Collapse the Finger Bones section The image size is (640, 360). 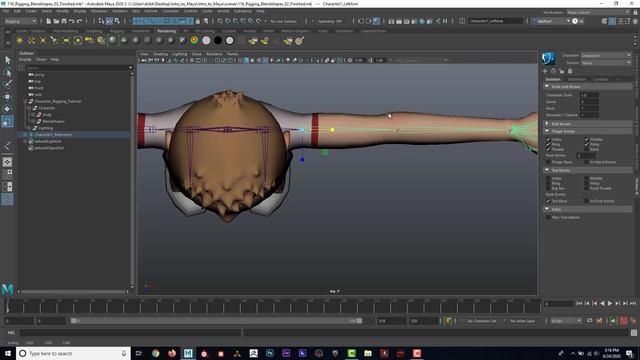547,131
